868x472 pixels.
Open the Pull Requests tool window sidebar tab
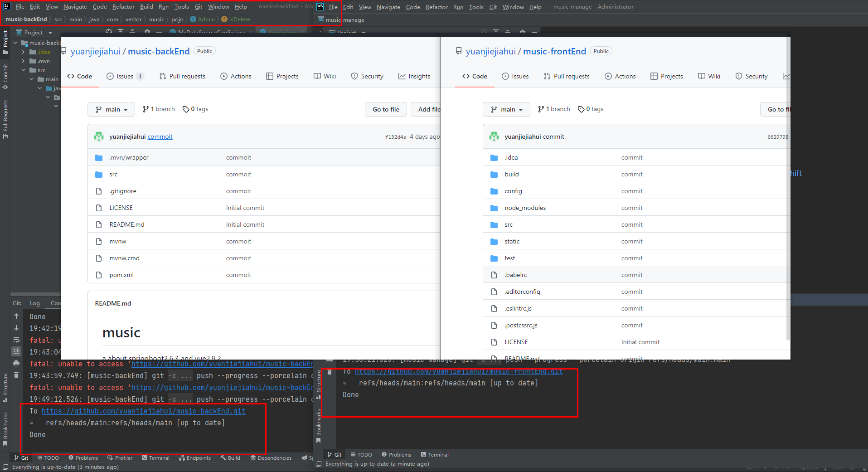[x=5, y=118]
